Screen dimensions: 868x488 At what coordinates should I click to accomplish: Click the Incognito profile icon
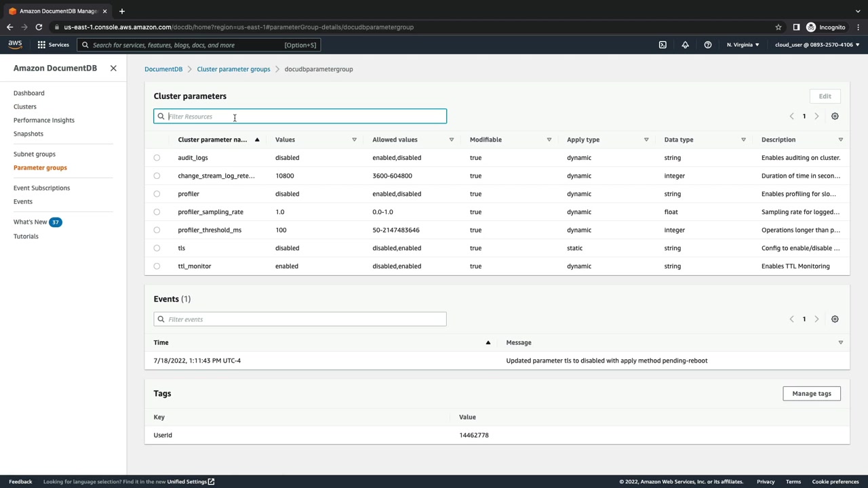coord(811,27)
